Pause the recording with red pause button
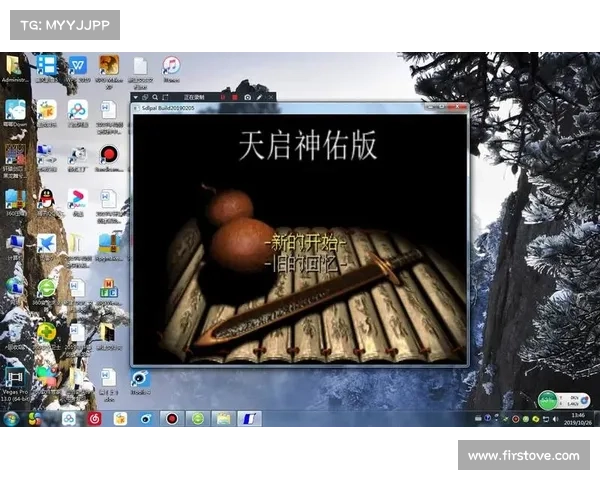 [x=223, y=97]
